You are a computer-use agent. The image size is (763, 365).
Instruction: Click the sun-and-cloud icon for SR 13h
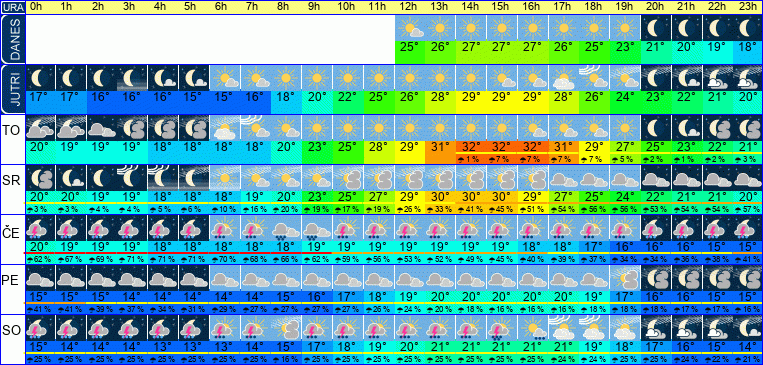[440, 178]
